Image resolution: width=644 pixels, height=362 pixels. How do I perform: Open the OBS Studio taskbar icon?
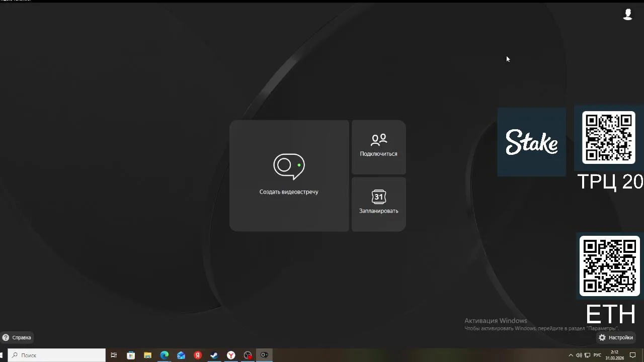[x=248, y=355]
